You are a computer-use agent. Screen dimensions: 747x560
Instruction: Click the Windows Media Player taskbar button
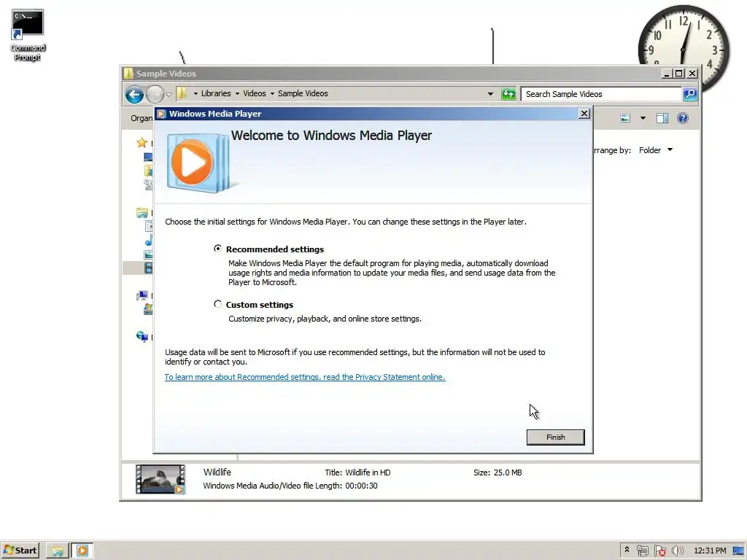[x=82, y=551]
